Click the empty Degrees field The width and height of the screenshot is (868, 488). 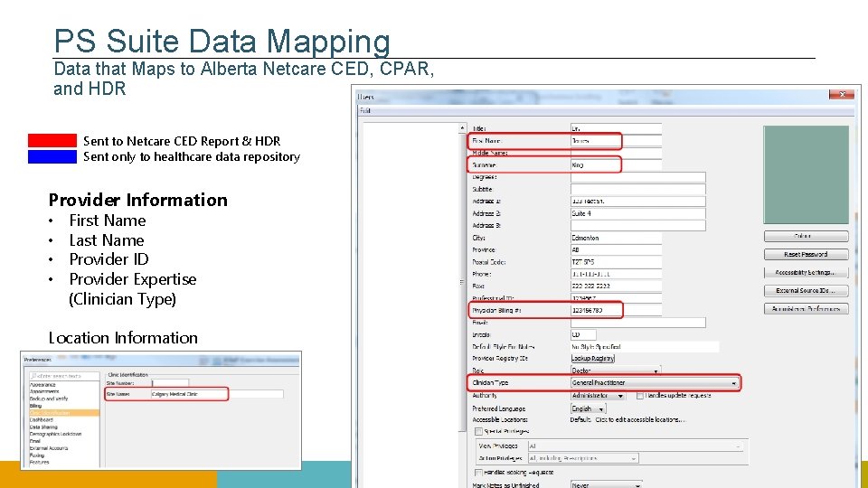pyautogui.click(x=637, y=177)
